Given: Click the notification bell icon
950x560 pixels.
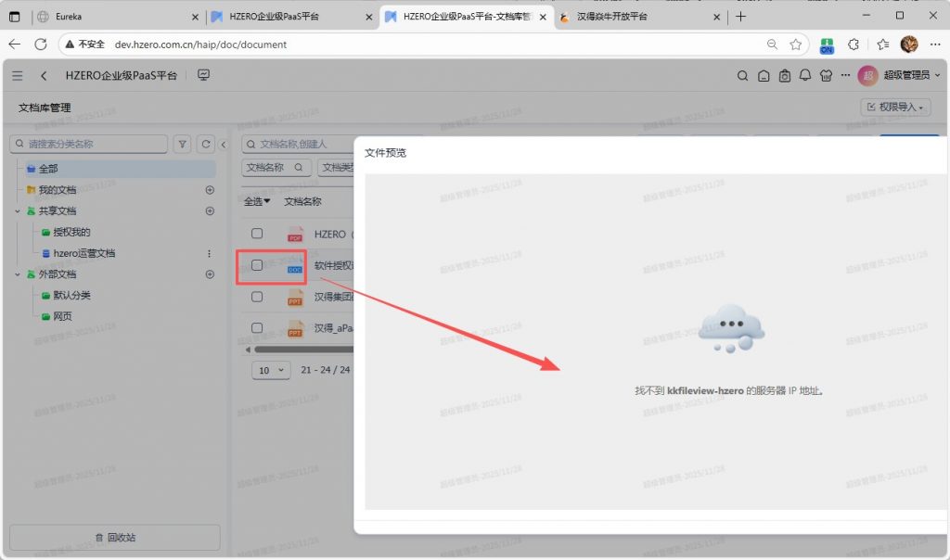Looking at the screenshot, I should (x=805, y=76).
